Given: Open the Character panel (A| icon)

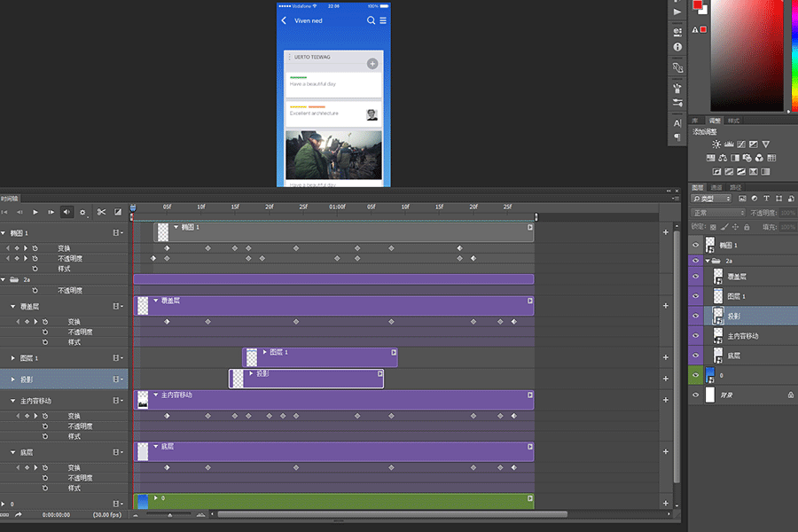Looking at the screenshot, I should (677, 123).
